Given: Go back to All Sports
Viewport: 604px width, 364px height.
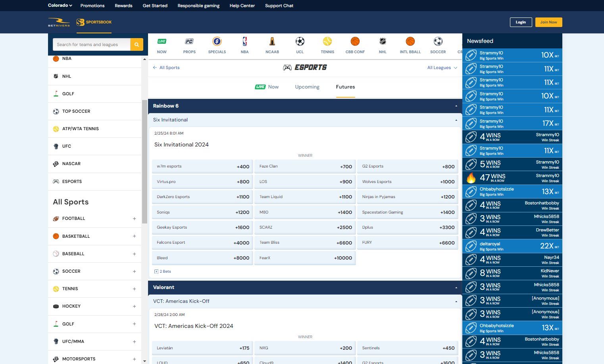Looking at the screenshot, I should tap(166, 67).
